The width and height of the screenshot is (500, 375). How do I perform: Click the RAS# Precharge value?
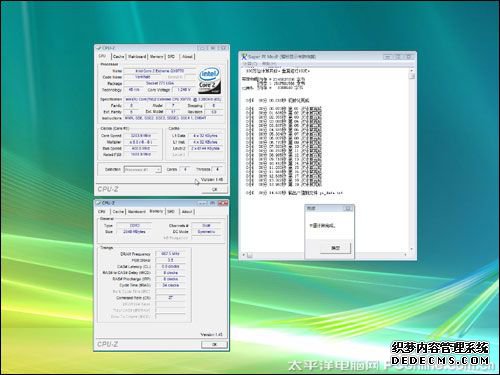click(170, 279)
